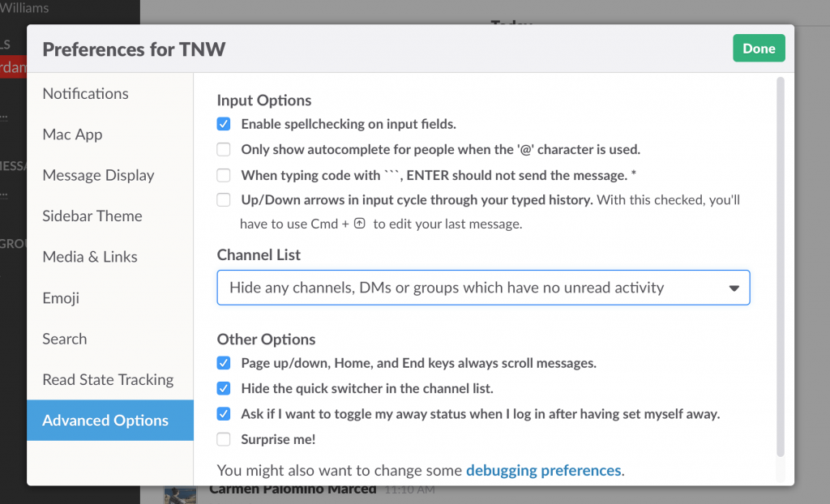Click the Preferences for TNW title
The height and width of the screenshot is (504, 830).
pyautogui.click(x=134, y=49)
